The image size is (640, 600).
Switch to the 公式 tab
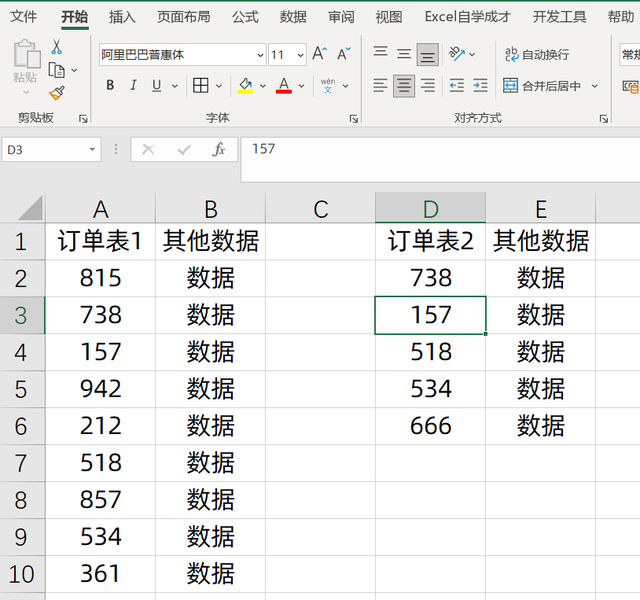point(245,17)
